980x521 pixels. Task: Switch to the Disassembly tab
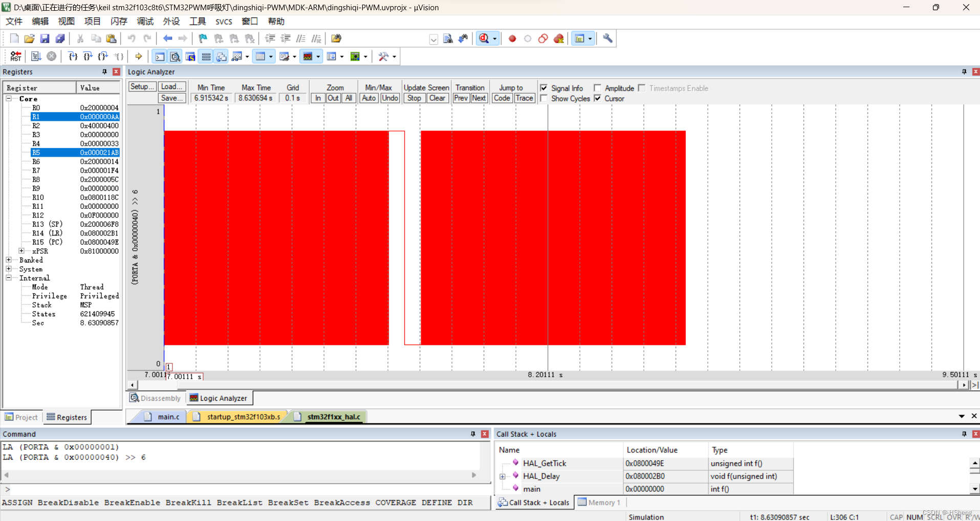pyautogui.click(x=156, y=398)
